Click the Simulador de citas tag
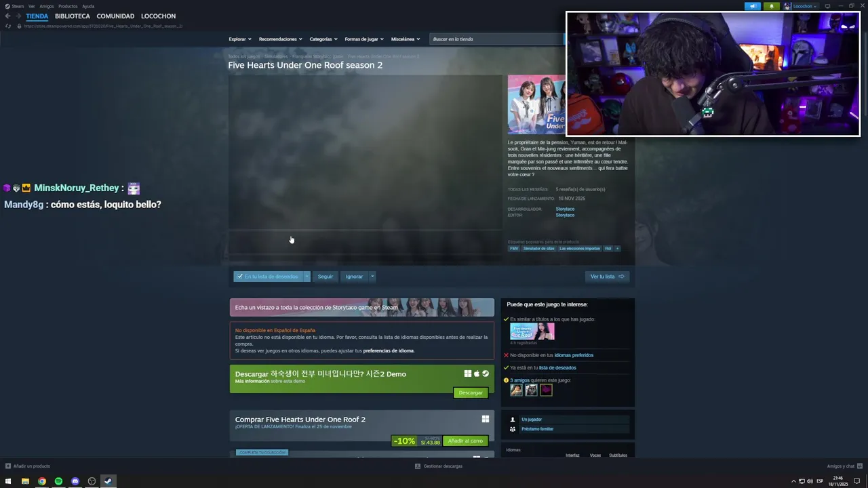 538,249
